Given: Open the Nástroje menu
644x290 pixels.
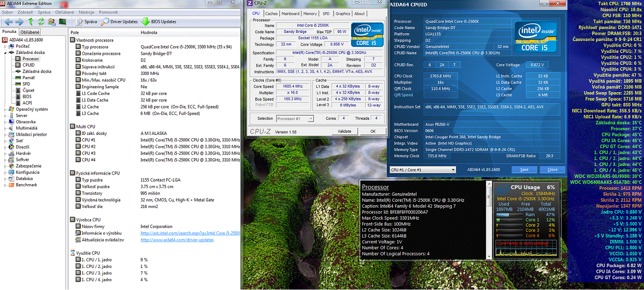Looking at the screenshot, I should coord(87,12).
